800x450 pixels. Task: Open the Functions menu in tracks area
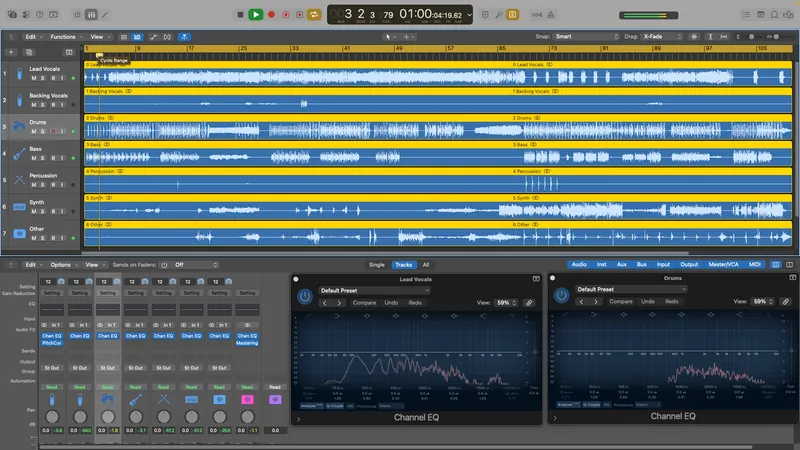64,37
